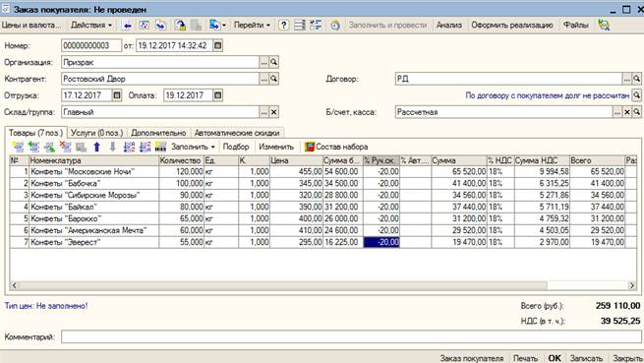Screen dimensions: 644x363
Task: Open link 'По договору с покупателем долг не рассчитан'
Action: coord(547,95)
